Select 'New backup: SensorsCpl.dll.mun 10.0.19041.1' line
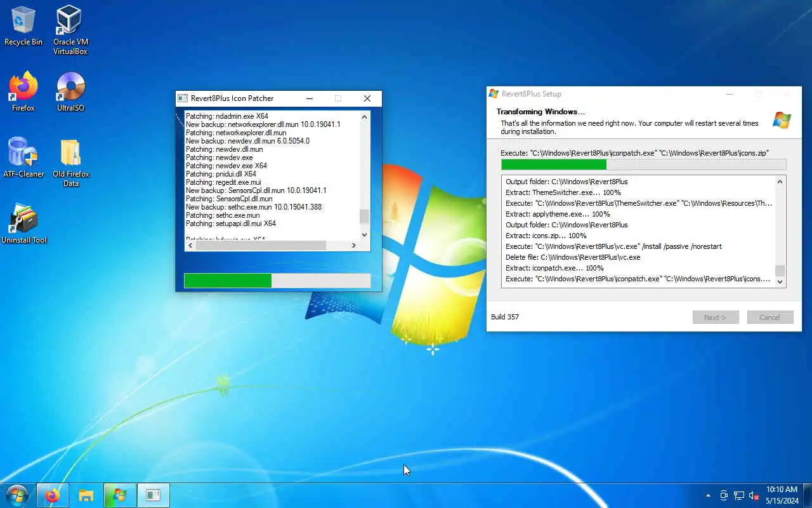The image size is (812, 508). (x=256, y=190)
